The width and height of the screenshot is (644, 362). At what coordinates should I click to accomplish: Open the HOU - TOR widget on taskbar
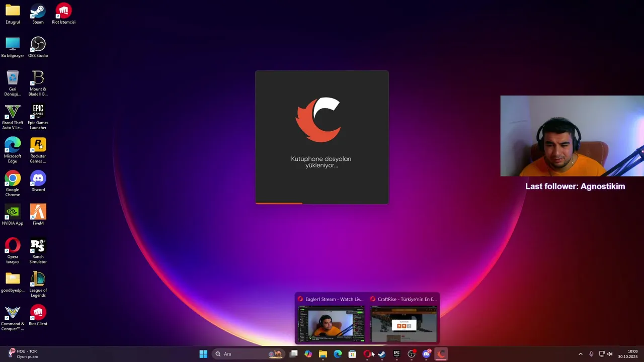[23, 354]
